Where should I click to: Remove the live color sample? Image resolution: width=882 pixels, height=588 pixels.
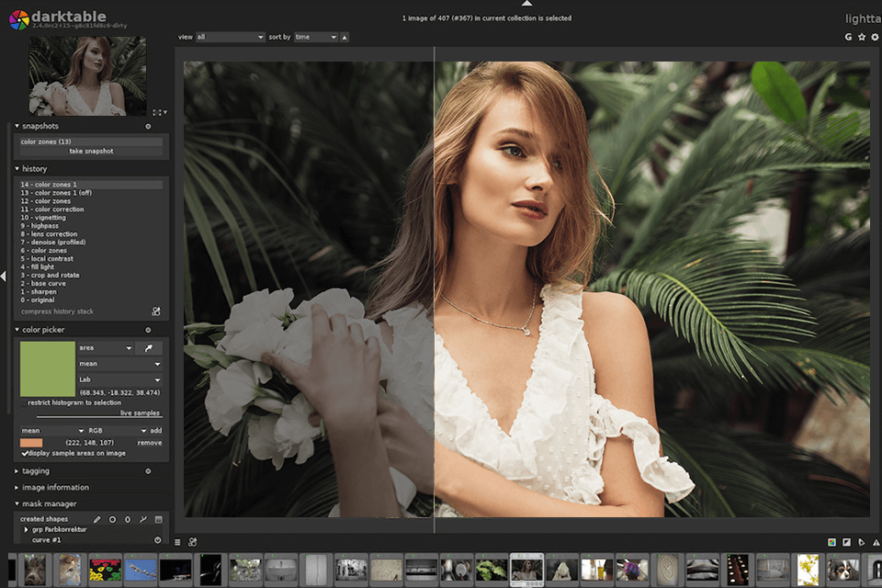150,444
